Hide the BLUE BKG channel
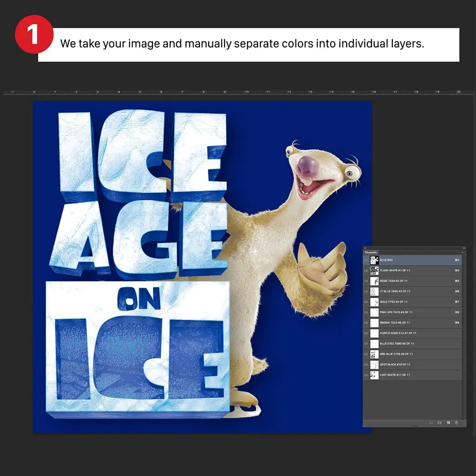 366,260
